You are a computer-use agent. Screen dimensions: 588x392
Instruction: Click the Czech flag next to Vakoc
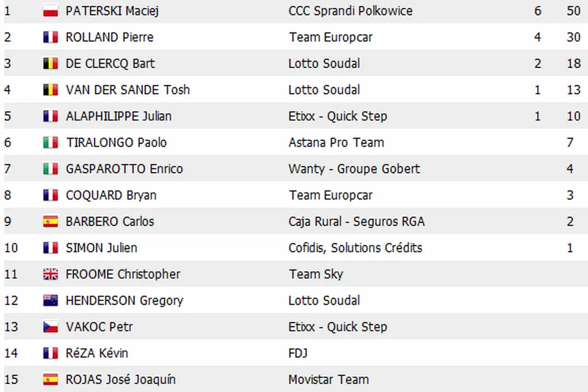click(50, 327)
